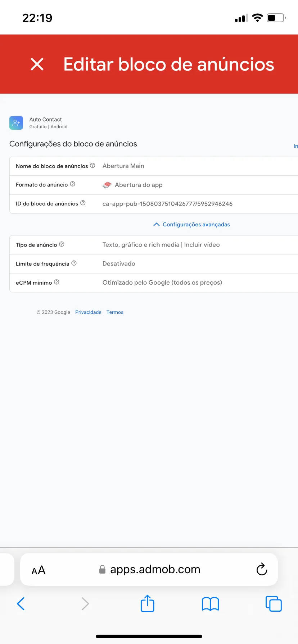This screenshot has width=298, height=644.
Task: Show help for Tipo de anúncio
Action: click(62, 244)
